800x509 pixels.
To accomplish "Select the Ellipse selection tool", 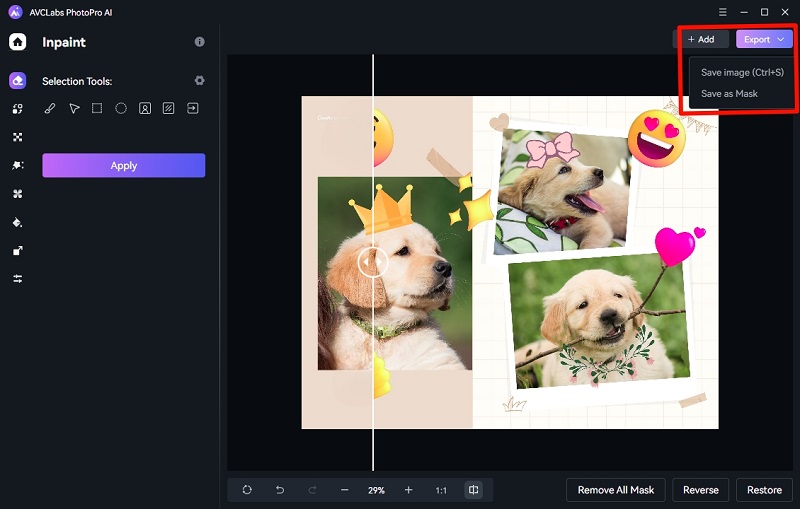I will [x=121, y=108].
